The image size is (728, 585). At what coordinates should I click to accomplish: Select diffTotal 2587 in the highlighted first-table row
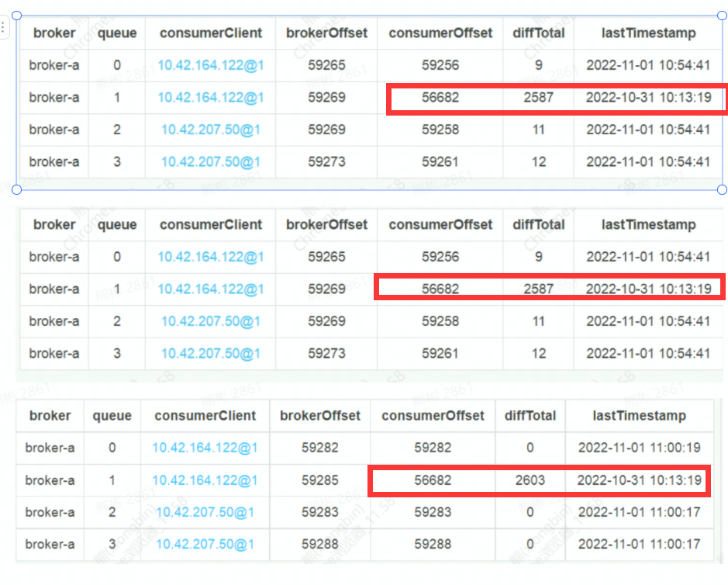[x=537, y=98]
